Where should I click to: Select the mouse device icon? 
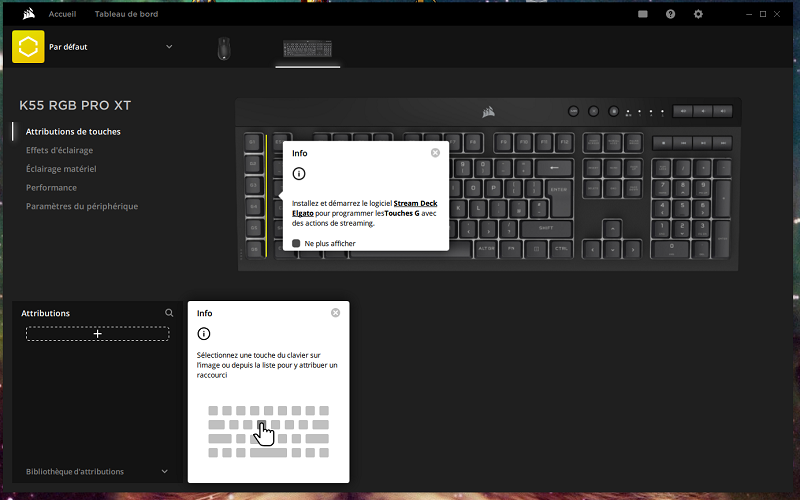click(224, 48)
